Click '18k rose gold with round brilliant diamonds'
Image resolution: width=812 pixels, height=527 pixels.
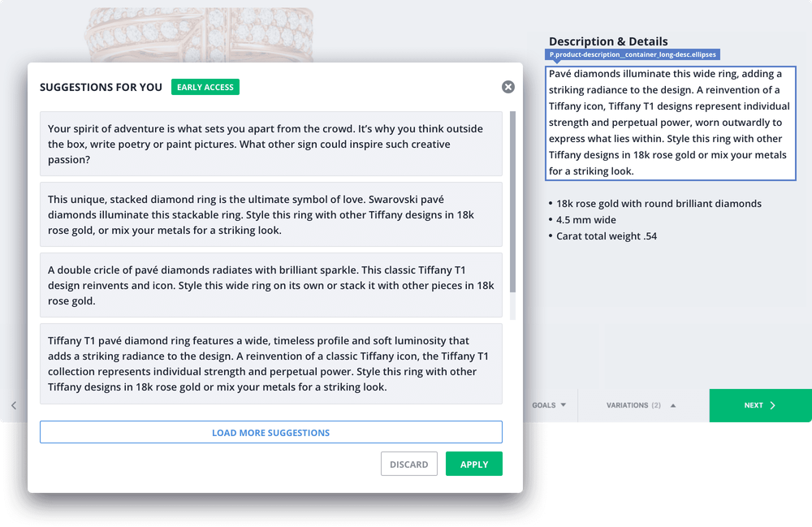659,204
